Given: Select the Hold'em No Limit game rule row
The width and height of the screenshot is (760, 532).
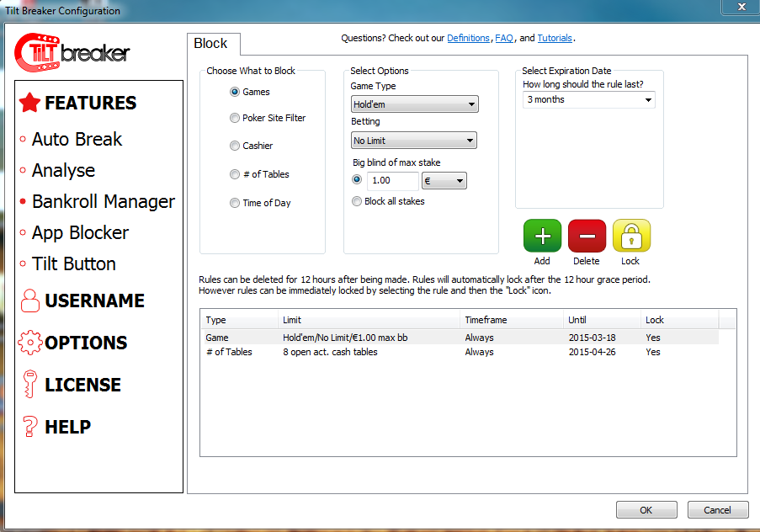Looking at the screenshot, I should (x=460, y=338).
